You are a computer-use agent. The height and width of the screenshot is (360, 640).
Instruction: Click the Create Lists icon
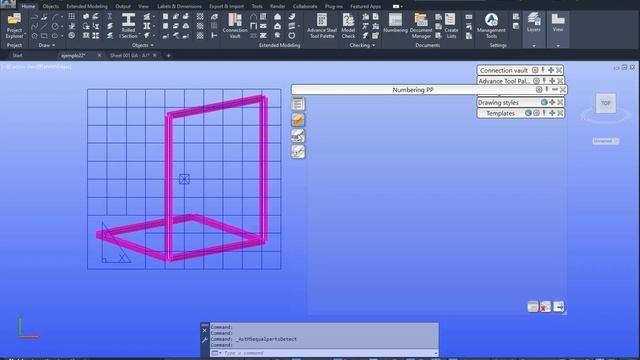tap(451, 26)
